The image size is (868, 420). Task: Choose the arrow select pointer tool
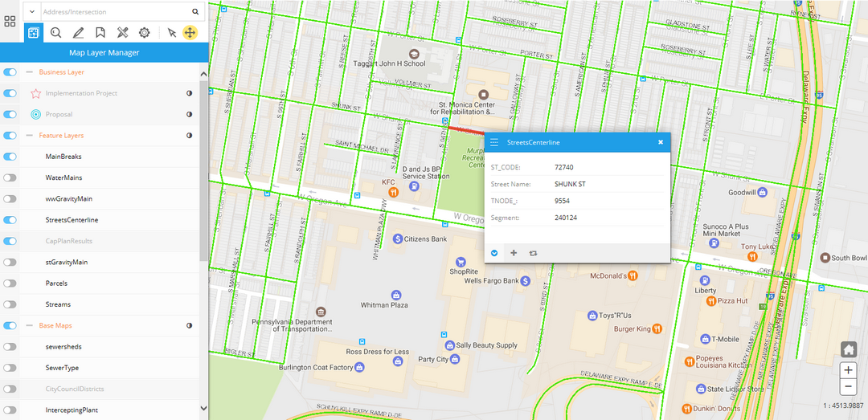pyautogui.click(x=171, y=33)
